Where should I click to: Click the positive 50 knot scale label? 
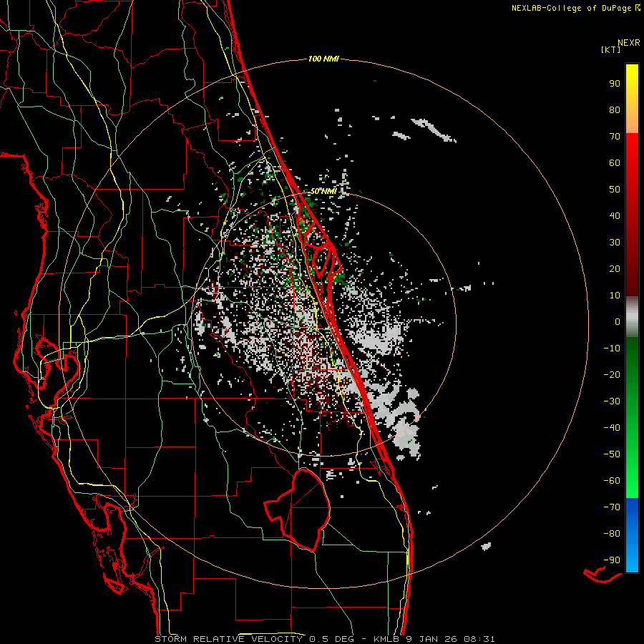point(615,190)
